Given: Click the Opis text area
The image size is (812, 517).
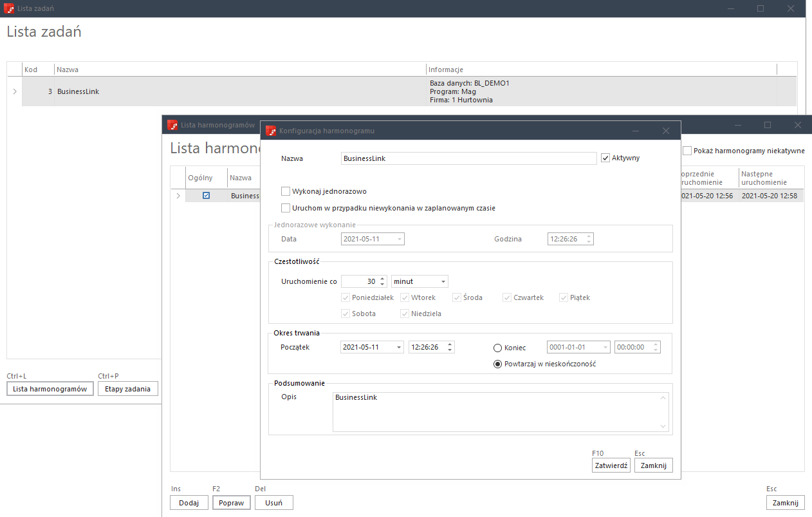Looking at the screenshot, I should pos(501,411).
